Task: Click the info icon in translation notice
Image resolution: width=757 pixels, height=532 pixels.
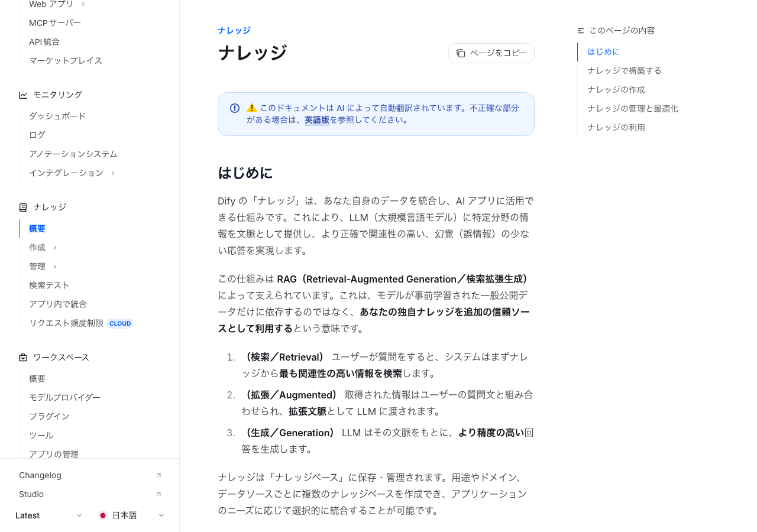Action: [235, 108]
